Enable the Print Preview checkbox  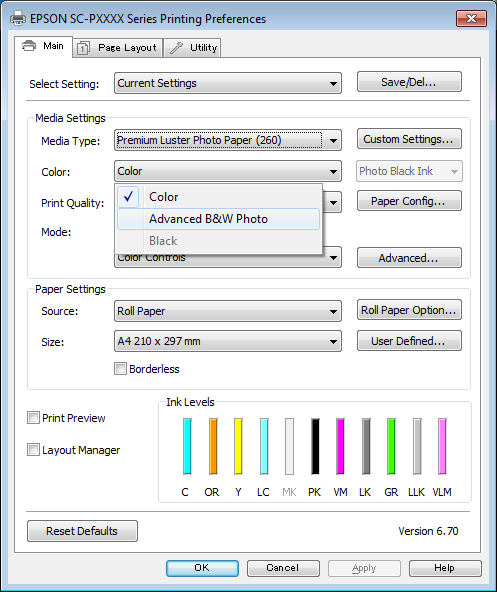(x=33, y=418)
